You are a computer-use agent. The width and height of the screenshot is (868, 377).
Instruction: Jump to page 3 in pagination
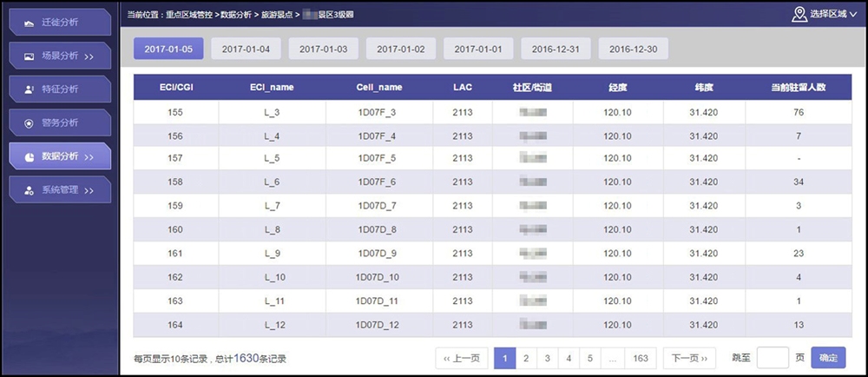coord(547,358)
